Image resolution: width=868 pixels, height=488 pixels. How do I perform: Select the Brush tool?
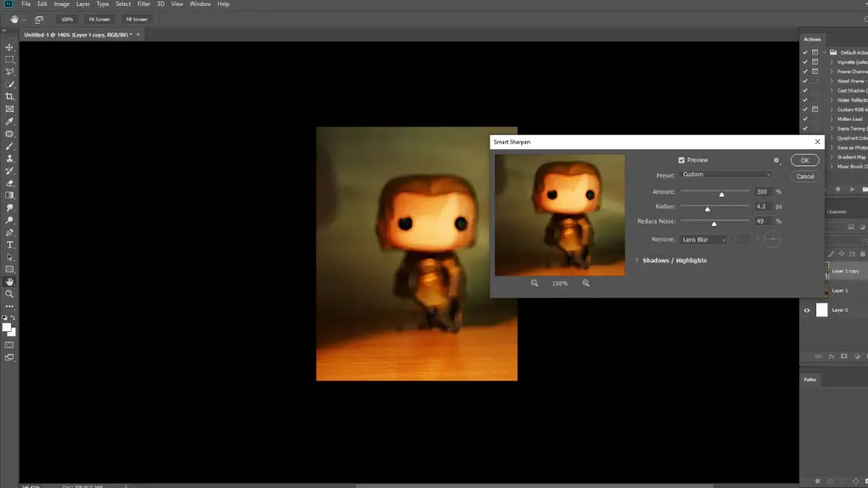pyautogui.click(x=9, y=146)
